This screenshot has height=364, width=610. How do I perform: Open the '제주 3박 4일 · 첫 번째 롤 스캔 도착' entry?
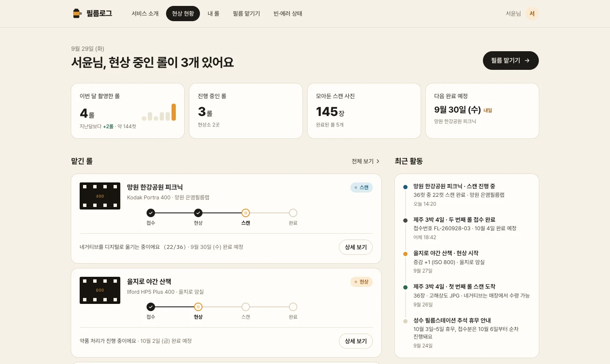click(x=467, y=295)
